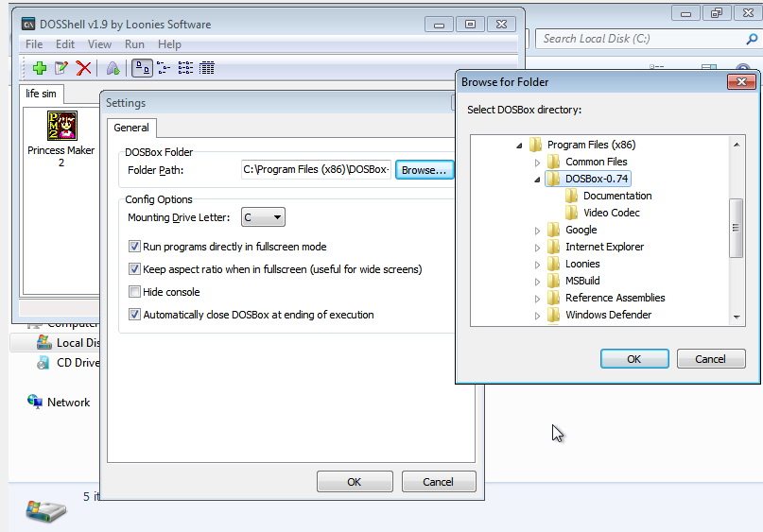763x532 pixels.
Task: Collapse the DOSBox-0.74 folder node
Action: tap(537, 180)
